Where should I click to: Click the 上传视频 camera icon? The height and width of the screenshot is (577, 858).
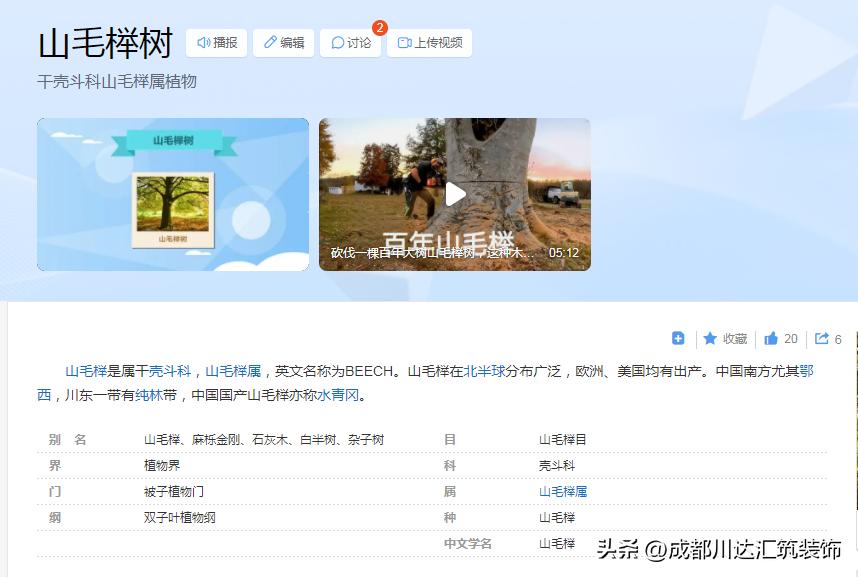(406, 43)
